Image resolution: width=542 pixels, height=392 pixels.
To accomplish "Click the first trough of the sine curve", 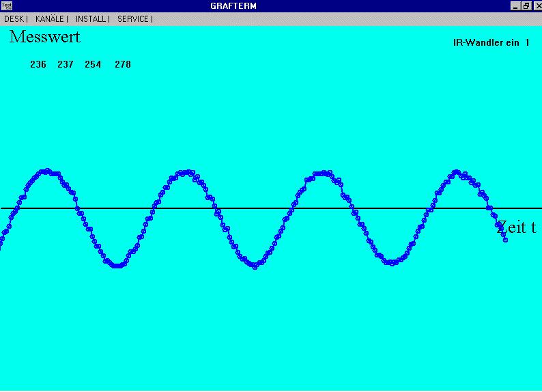I will pyautogui.click(x=117, y=265).
